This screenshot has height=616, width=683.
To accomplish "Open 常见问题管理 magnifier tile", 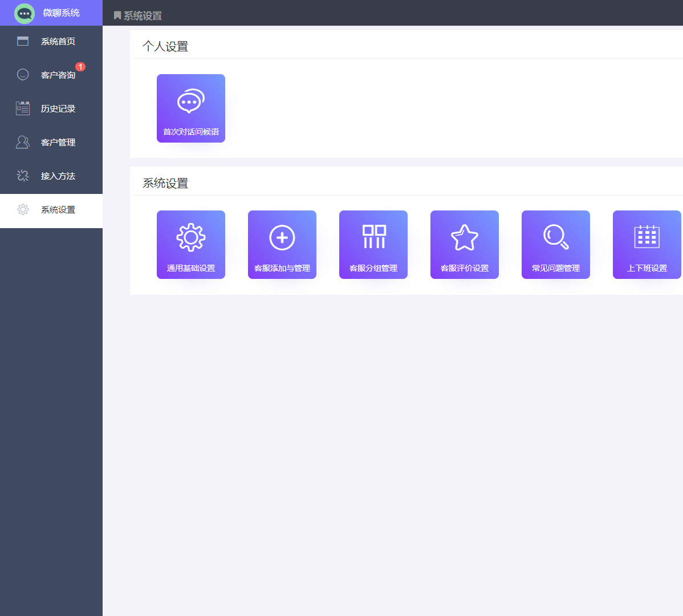I will [556, 245].
